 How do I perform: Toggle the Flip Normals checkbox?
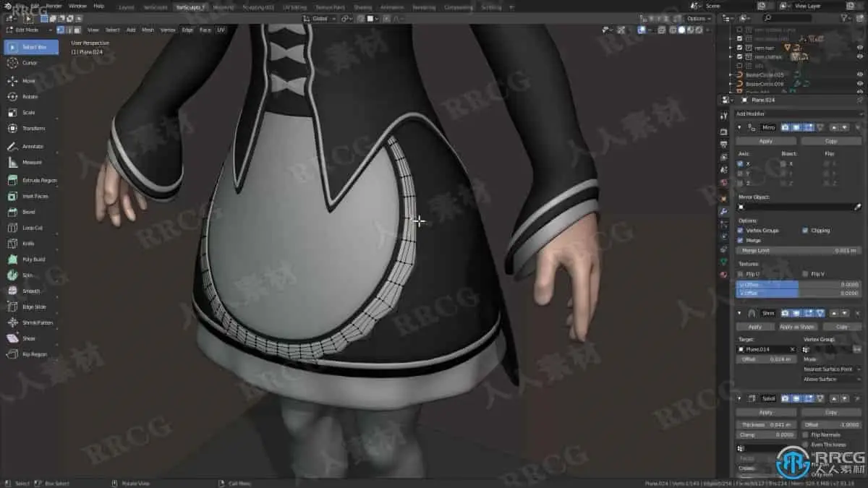[806, 435]
